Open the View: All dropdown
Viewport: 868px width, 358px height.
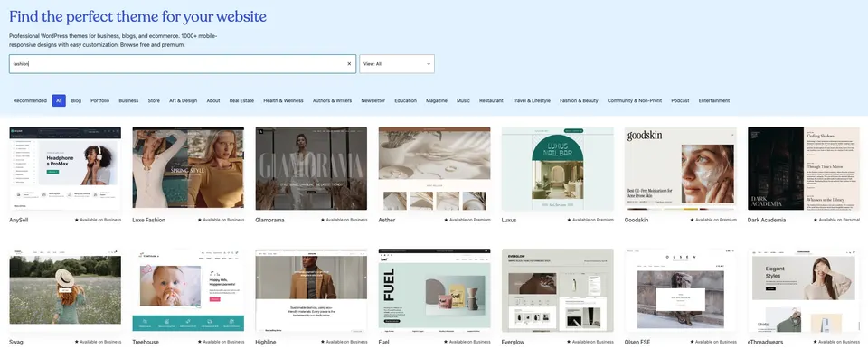tap(397, 64)
